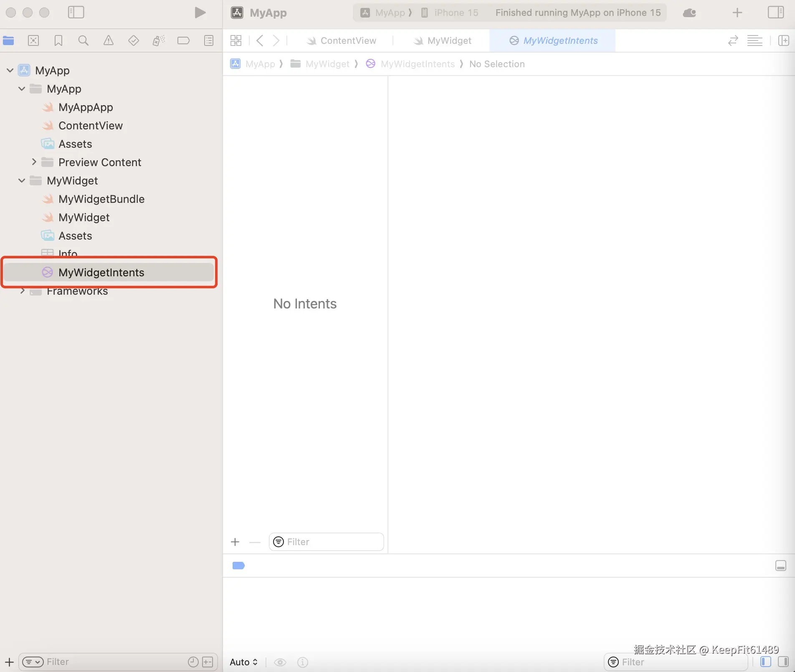Screen dimensions: 795x672
Task: Select MyAppApp swift file
Action: click(x=86, y=107)
